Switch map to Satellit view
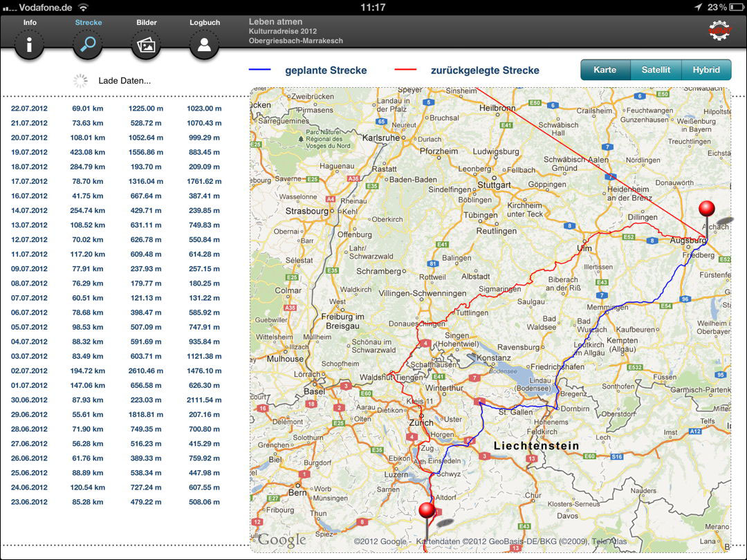Screen dimensions: 747x560 656,70
